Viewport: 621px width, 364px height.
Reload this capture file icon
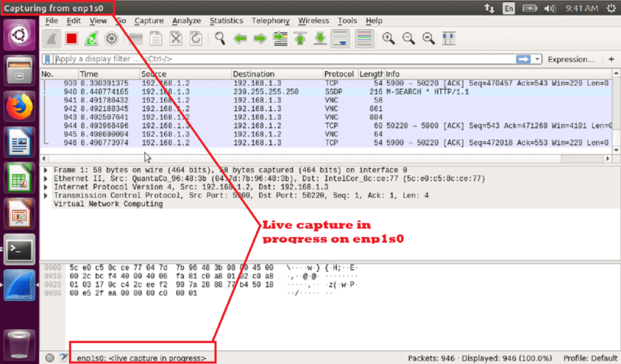(x=195, y=39)
